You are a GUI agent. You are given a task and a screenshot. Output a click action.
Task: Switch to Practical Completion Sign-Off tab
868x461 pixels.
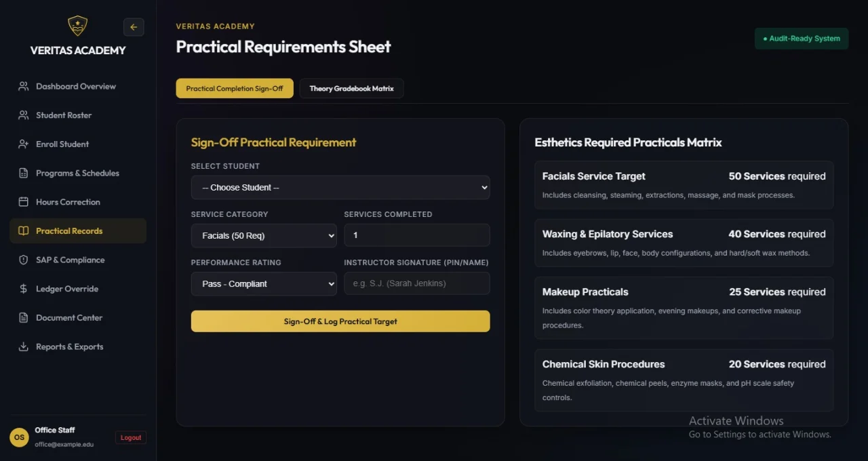(235, 88)
